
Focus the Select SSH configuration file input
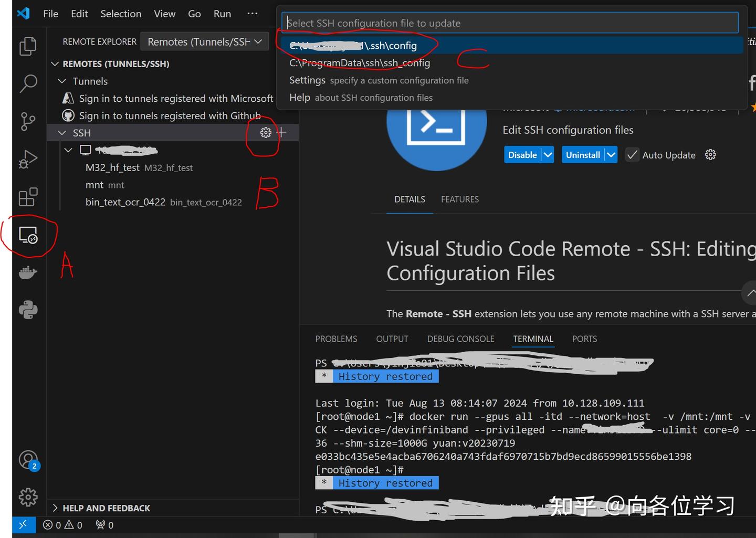pyautogui.click(x=510, y=23)
